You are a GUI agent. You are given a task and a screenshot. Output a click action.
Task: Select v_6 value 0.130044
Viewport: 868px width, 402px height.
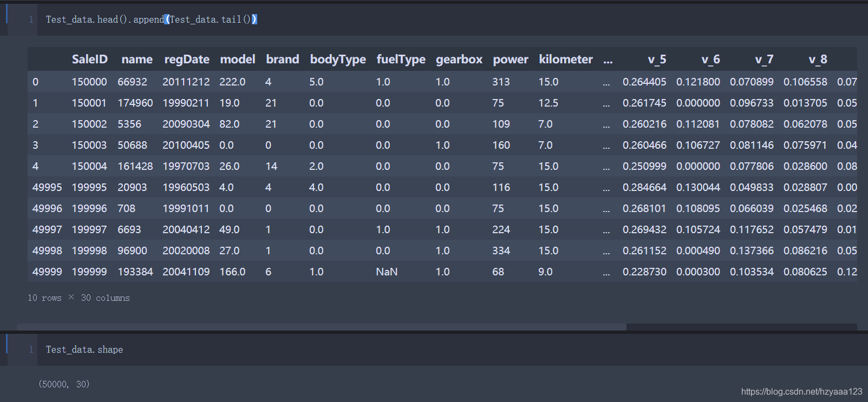point(698,187)
